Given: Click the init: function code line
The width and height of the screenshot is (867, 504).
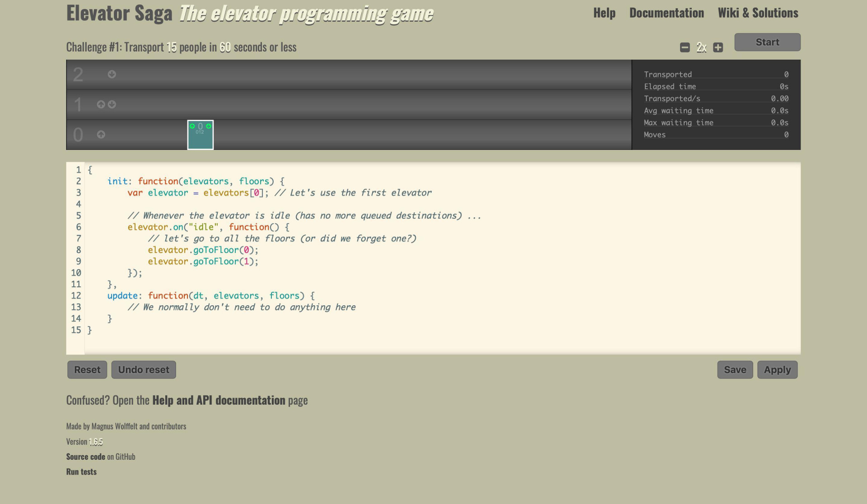Looking at the screenshot, I should (x=196, y=181).
